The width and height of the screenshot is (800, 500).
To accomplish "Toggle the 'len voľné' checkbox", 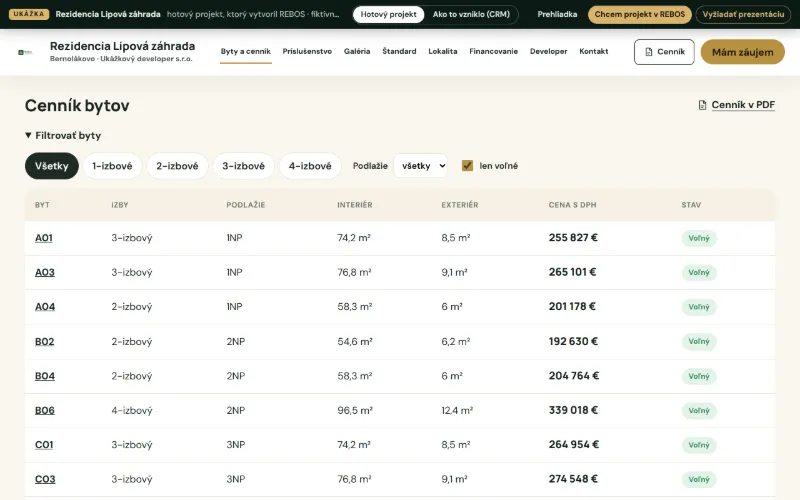I will point(467,166).
